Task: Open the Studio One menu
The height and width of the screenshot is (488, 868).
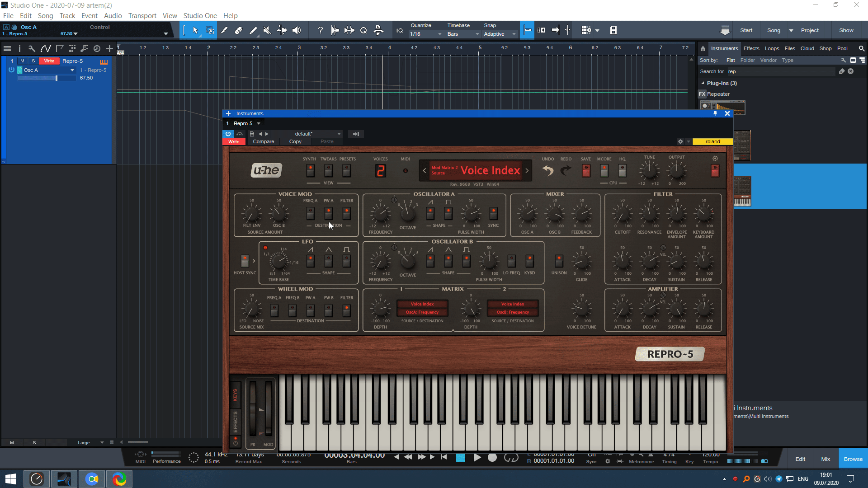Action: tap(200, 16)
